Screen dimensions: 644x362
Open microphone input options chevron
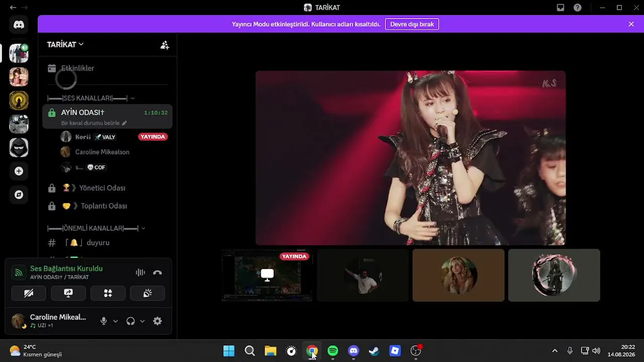tap(115, 321)
